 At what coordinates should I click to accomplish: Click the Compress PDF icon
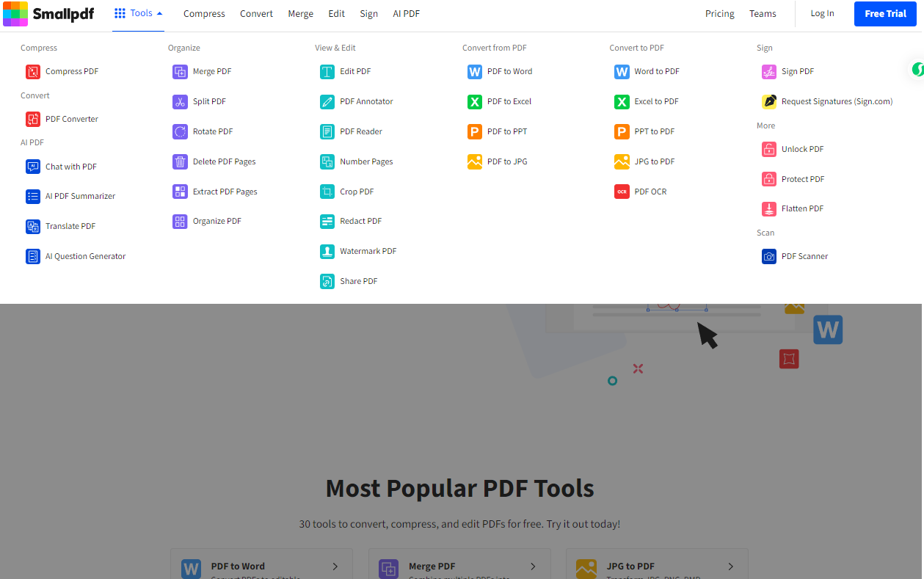tap(33, 71)
